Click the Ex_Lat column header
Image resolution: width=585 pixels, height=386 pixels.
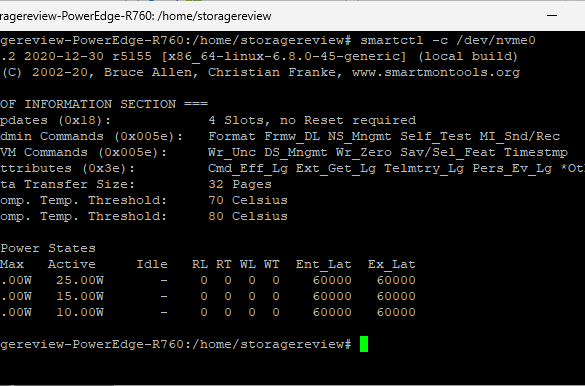(x=392, y=264)
